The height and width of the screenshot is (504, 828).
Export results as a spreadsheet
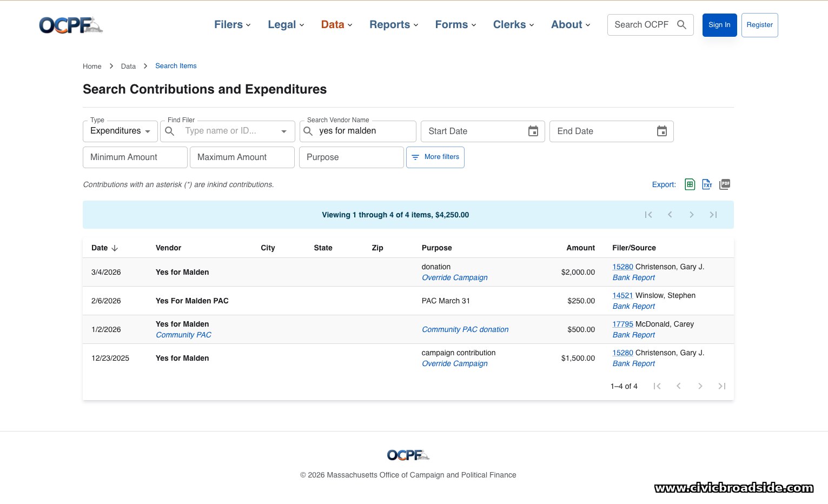(x=690, y=184)
